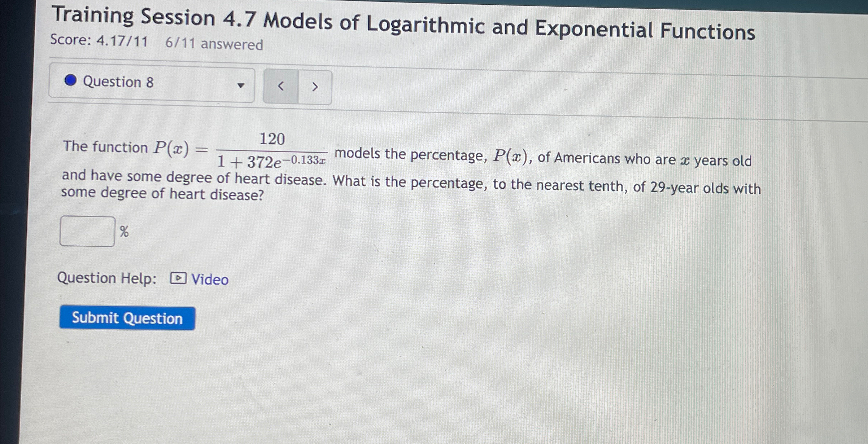The image size is (868, 444).
Task: Go to next question with right chevron
Action: pos(315,87)
